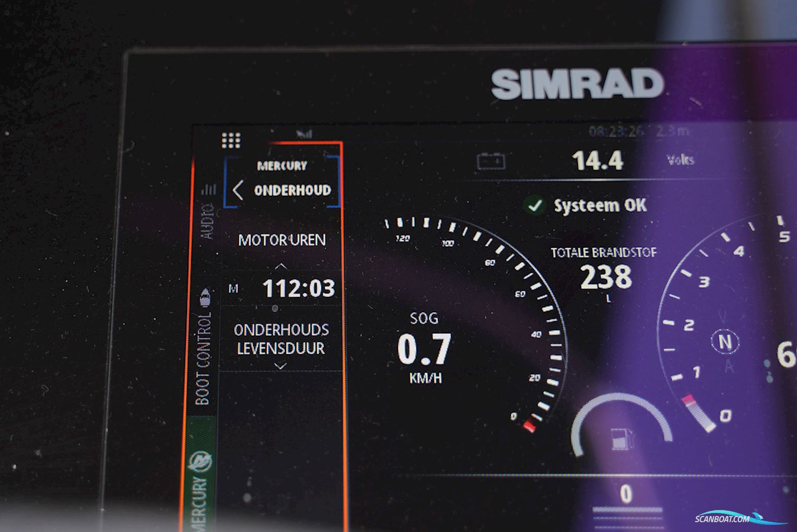This screenshot has width=797, height=532.
Task: Tap the 112:03 engine hours value
Action: click(x=298, y=289)
